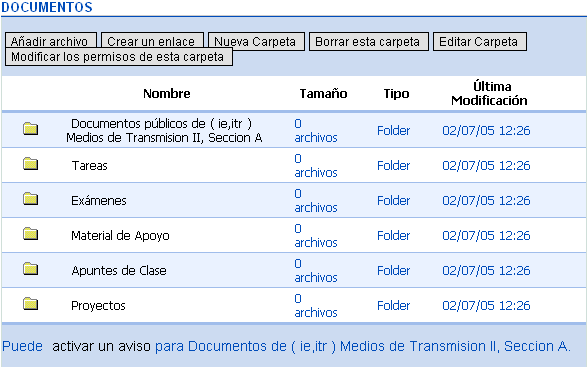Click the Documentos de Medios de Transmision link
This screenshot has height=367, width=587.
tap(362, 346)
